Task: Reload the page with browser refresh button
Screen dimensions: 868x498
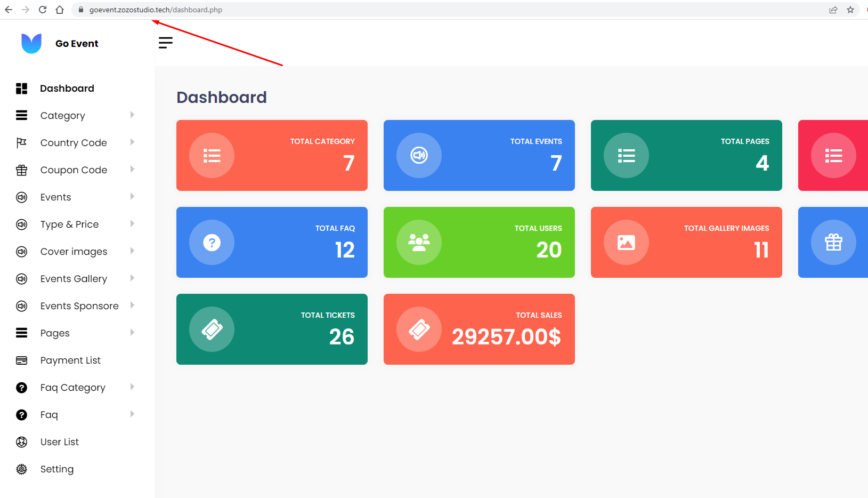Action: pos(43,10)
